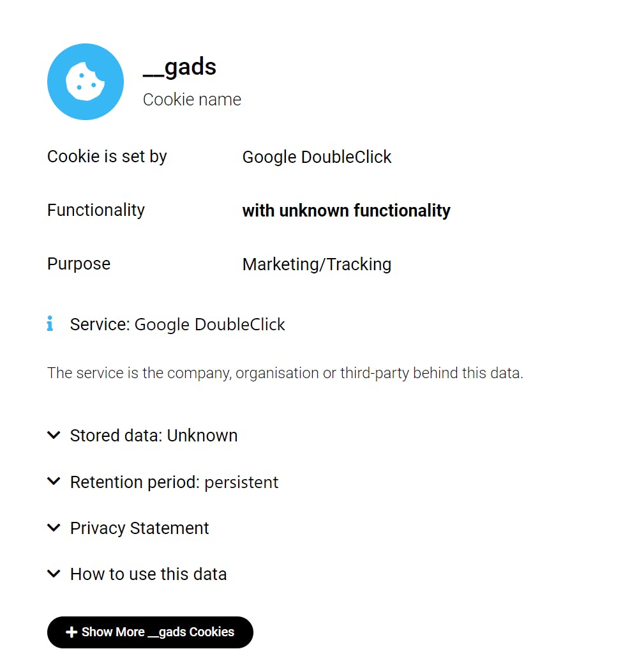Select the __gads cookie name heading

pyautogui.click(x=180, y=67)
